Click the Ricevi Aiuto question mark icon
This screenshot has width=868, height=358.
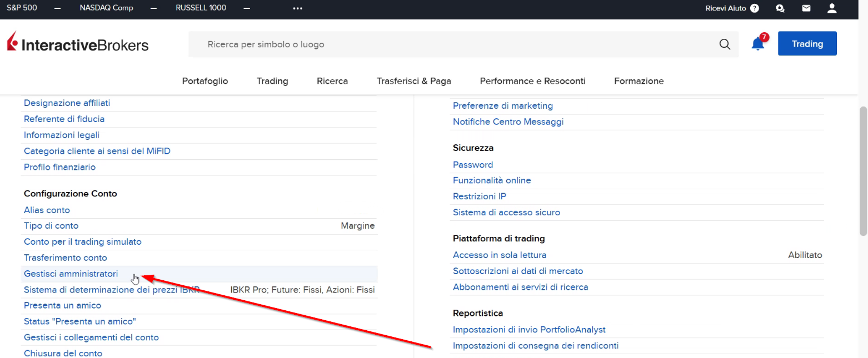(x=754, y=8)
